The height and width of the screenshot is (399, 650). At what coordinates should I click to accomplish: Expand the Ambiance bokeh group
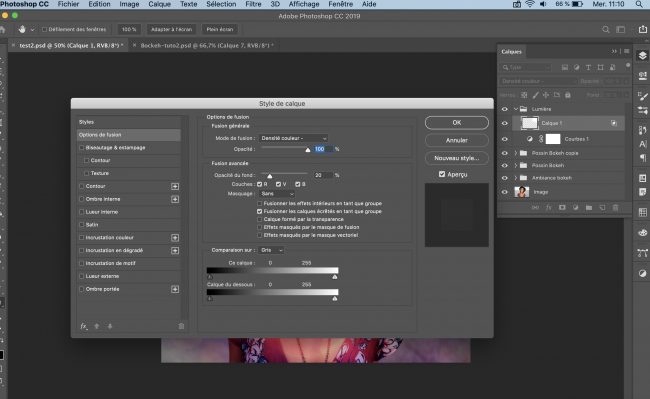point(516,178)
